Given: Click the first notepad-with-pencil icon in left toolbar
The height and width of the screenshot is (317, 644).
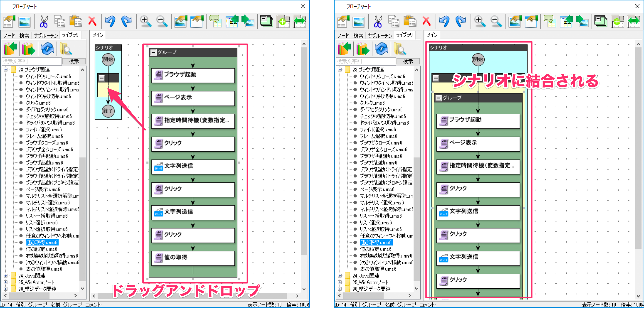Looking at the screenshot, I should pyautogui.click(x=9, y=22).
